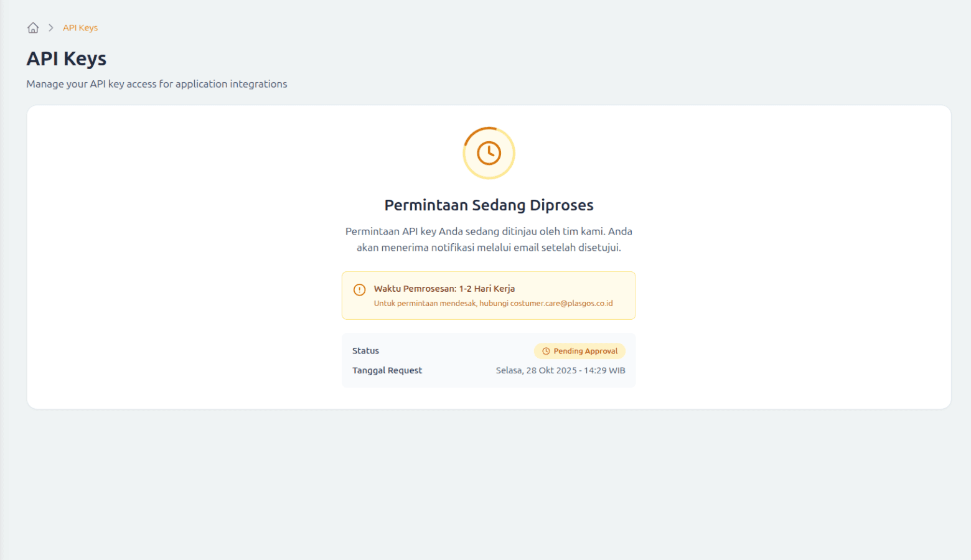Click the 'akan menerima notifikasi melalui email' line
This screenshot has height=560, width=971.
pyautogui.click(x=489, y=248)
